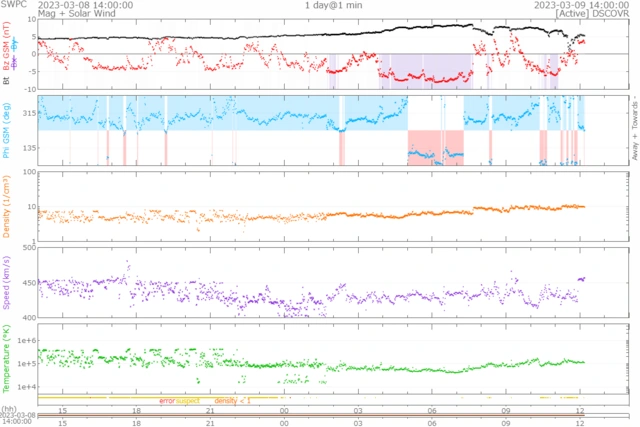The width and height of the screenshot is (640, 427).
Task: Click the SWPC label in the top-left corner
Action: [14, 5]
